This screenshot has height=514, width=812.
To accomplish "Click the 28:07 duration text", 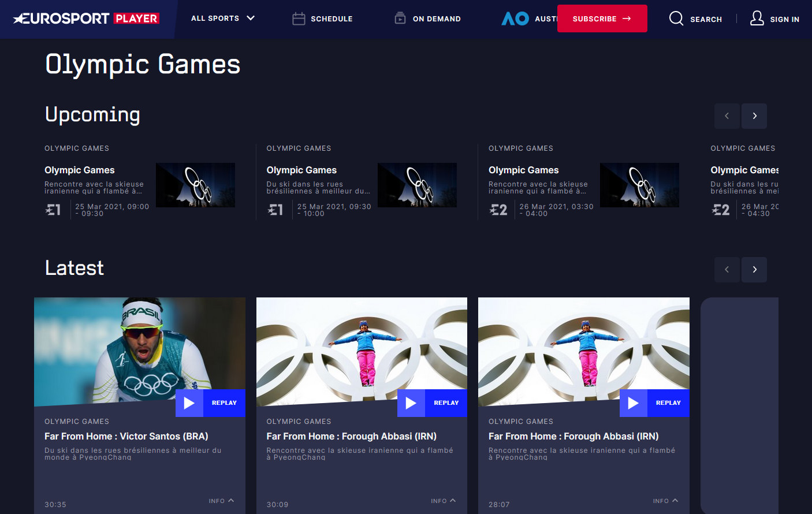I will click(499, 504).
